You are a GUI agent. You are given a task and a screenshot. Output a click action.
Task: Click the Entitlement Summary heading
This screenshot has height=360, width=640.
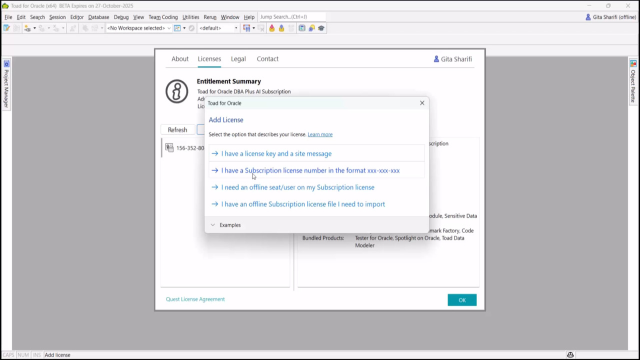(x=229, y=81)
